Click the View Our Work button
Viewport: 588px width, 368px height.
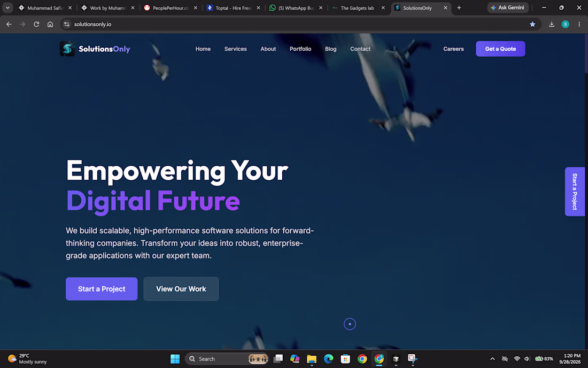pyautogui.click(x=181, y=289)
